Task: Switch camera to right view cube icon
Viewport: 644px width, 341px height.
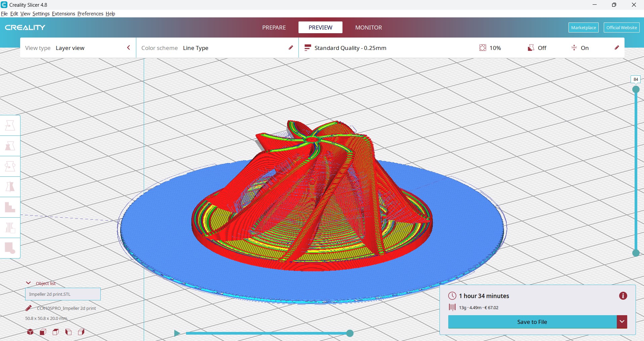Action: (x=81, y=332)
